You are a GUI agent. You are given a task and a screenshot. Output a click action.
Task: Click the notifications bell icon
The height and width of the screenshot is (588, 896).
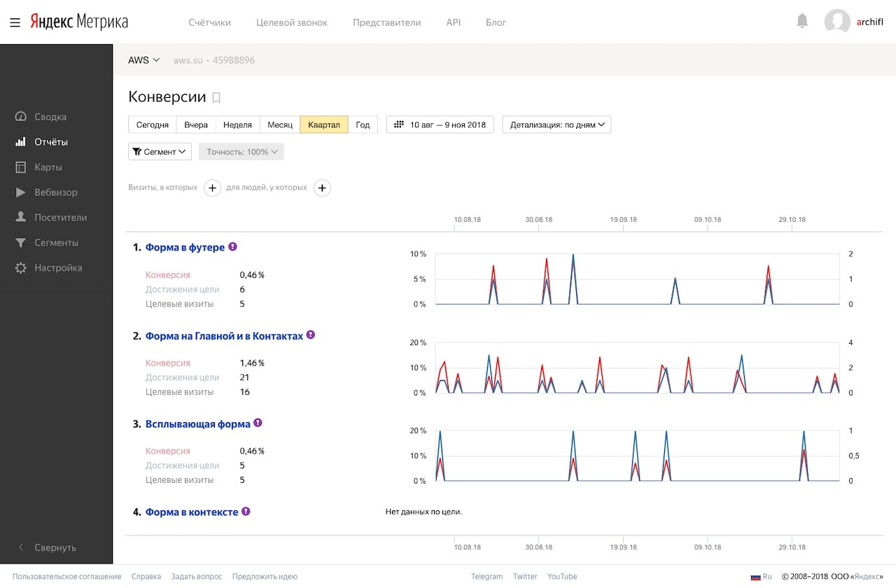(802, 22)
